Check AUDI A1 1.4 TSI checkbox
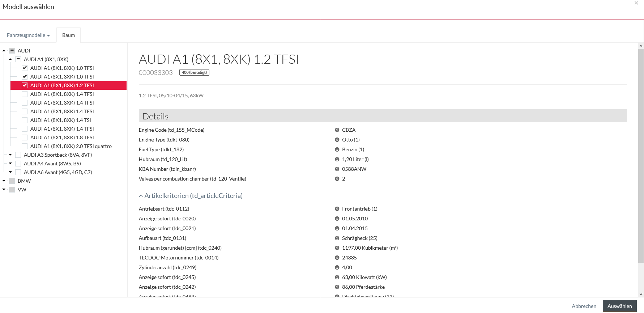 point(25,120)
